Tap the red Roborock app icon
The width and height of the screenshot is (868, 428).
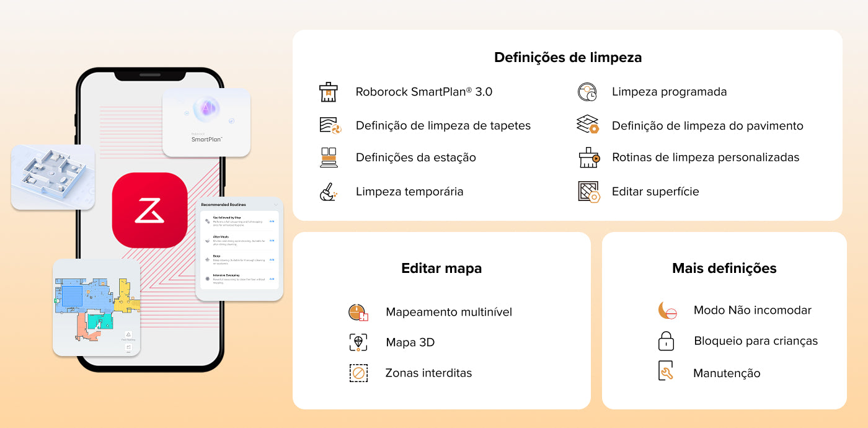(x=149, y=210)
